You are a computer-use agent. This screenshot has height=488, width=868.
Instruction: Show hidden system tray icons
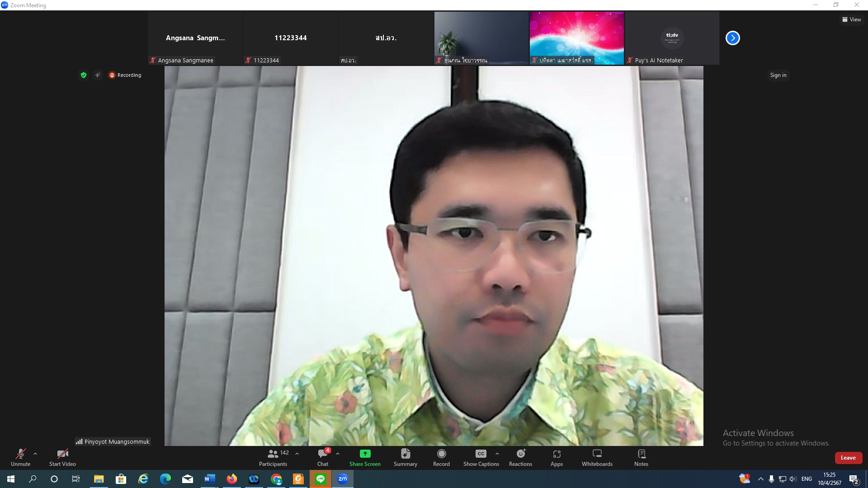(760, 479)
